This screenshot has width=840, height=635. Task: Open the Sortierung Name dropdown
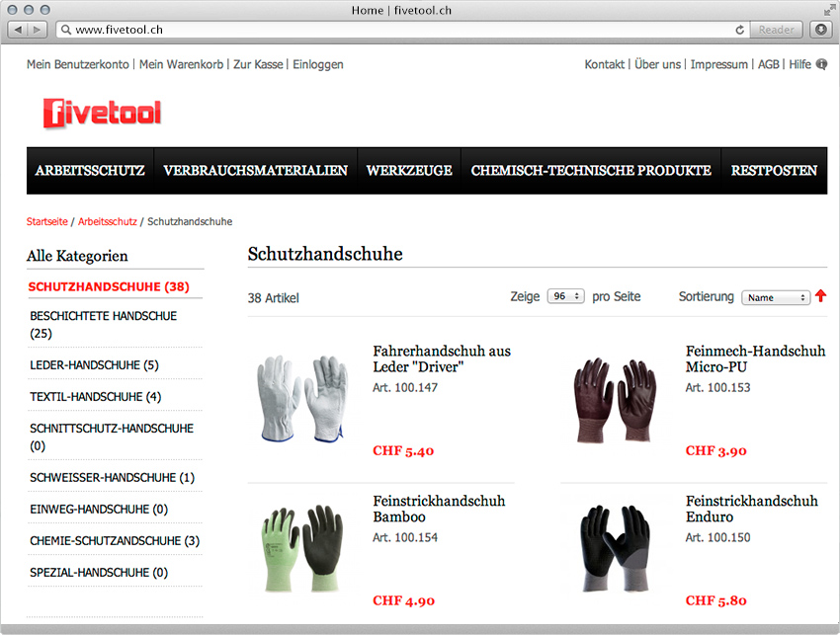[776, 297]
